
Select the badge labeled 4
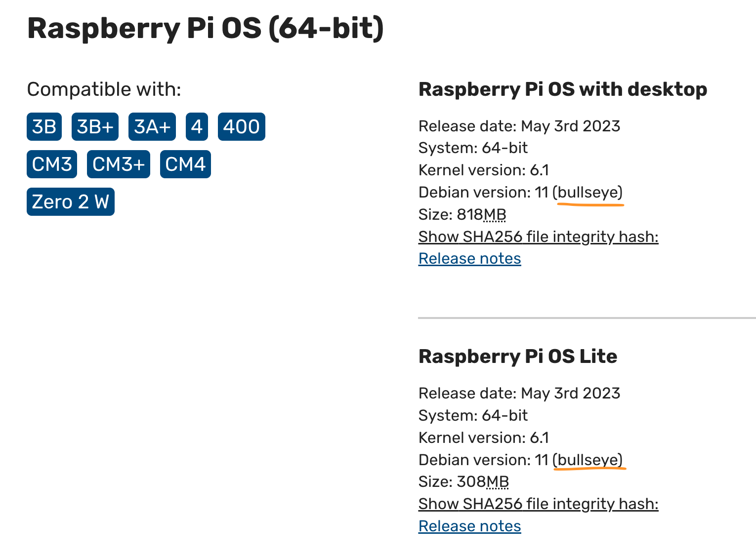(x=197, y=127)
